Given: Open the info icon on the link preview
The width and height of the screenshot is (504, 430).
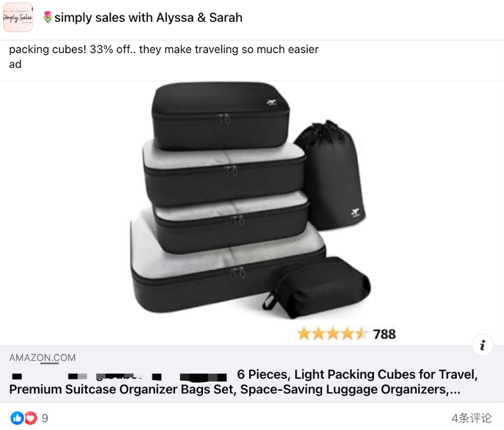Looking at the screenshot, I should tap(482, 345).
